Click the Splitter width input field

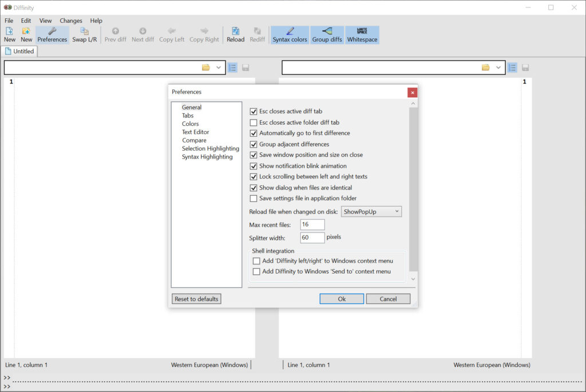pyautogui.click(x=312, y=237)
